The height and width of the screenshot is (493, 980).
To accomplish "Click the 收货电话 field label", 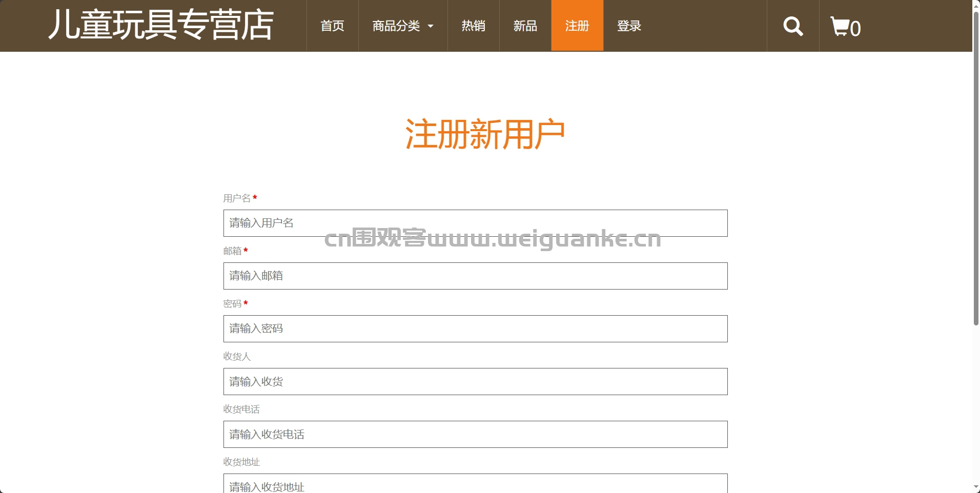I will 241,409.
